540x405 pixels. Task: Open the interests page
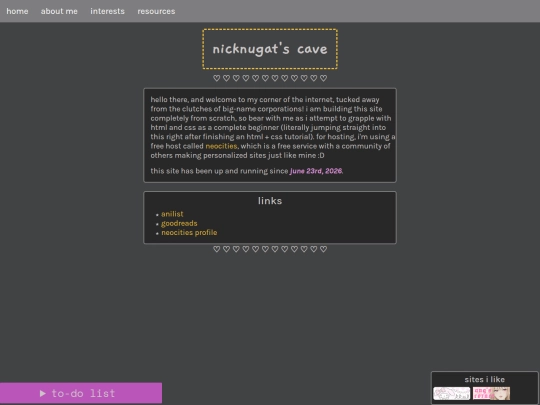[x=107, y=11]
